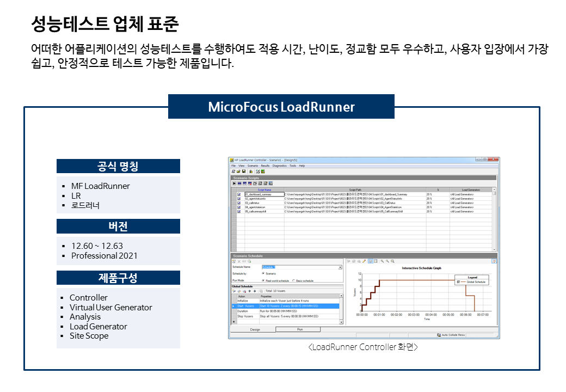Screen dimensions: 566x392
Task: Click the move action up arrow
Action: coord(249,291)
